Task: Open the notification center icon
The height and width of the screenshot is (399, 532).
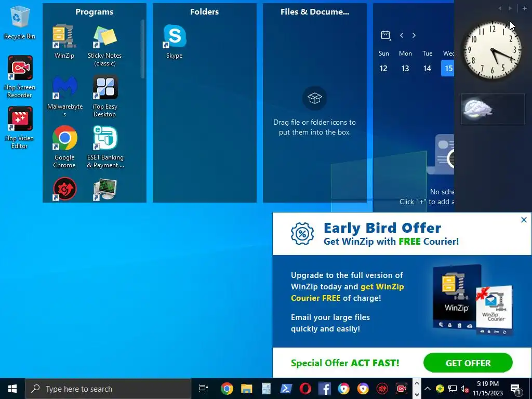Action: [515, 389]
